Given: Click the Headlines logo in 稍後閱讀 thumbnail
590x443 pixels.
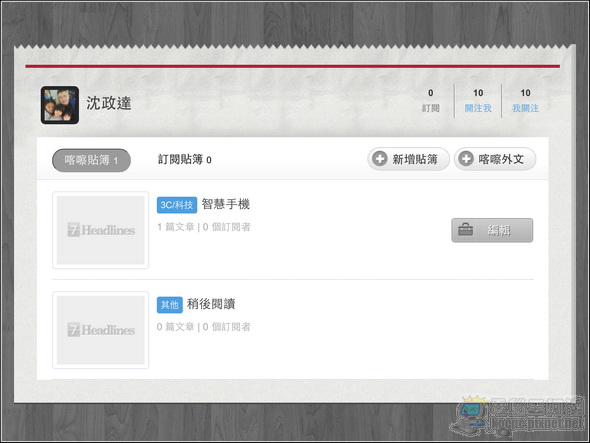Looking at the screenshot, I should point(101,330).
